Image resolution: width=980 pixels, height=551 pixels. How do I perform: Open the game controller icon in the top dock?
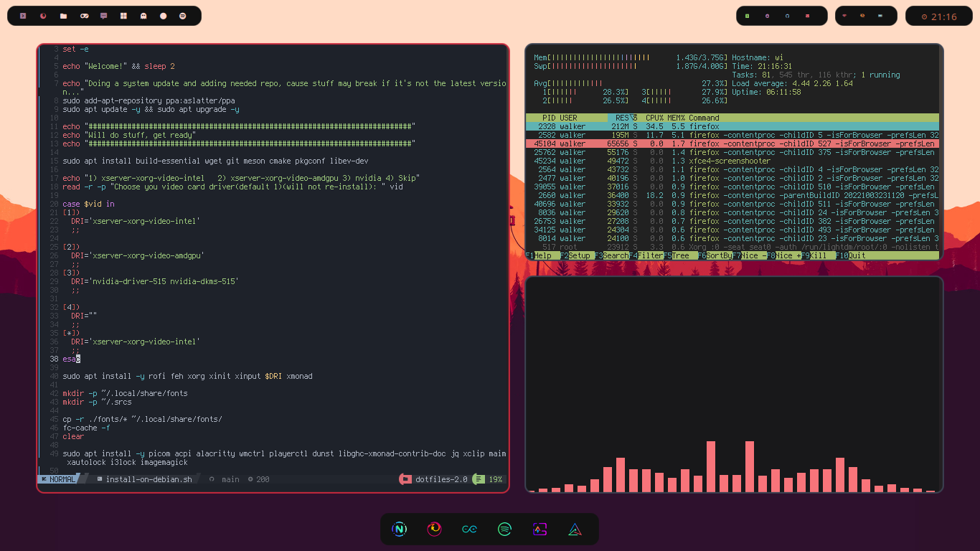(x=84, y=15)
